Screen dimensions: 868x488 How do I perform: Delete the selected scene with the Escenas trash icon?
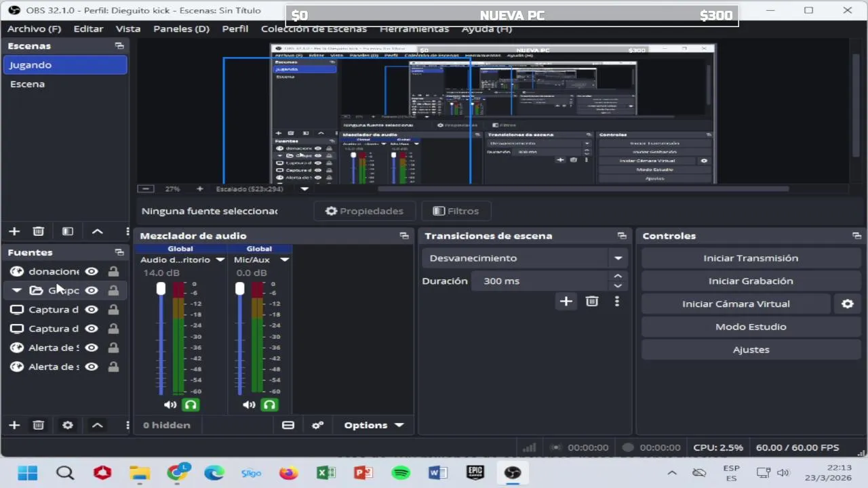[x=39, y=231]
